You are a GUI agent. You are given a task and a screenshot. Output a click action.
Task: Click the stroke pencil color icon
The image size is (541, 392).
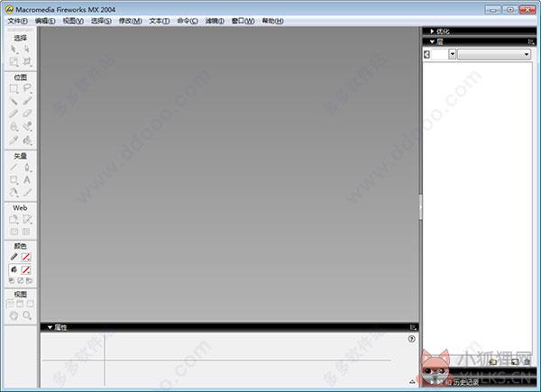pyautogui.click(x=14, y=257)
